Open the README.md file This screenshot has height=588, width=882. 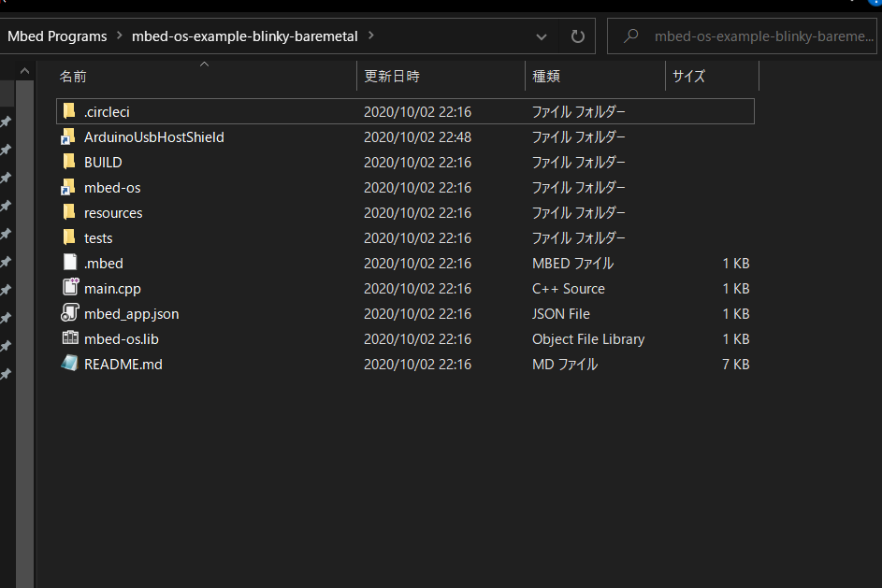120,364
